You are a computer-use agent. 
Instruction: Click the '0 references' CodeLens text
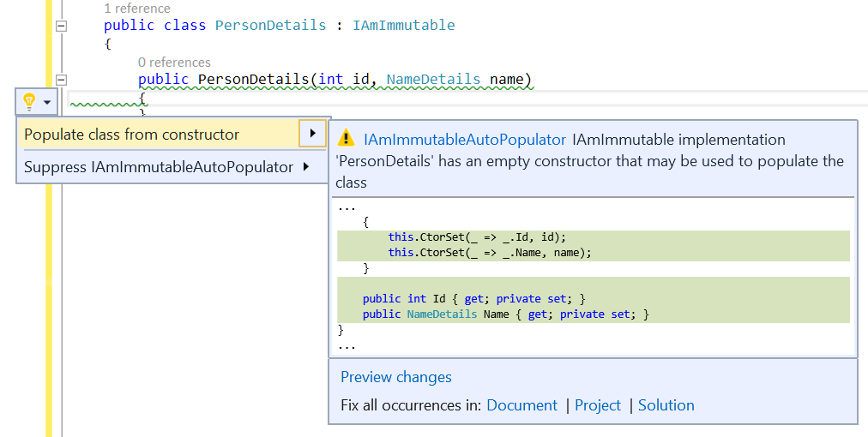pos(174,62)
